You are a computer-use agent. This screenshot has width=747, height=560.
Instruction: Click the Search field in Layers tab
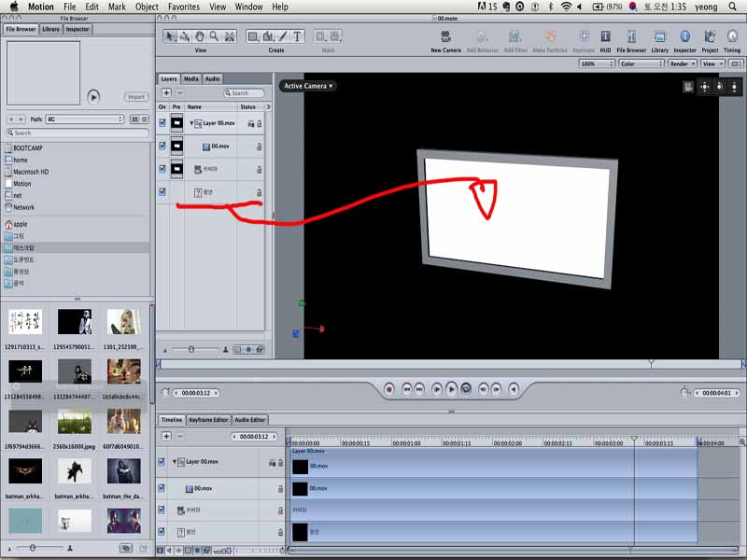244,93
